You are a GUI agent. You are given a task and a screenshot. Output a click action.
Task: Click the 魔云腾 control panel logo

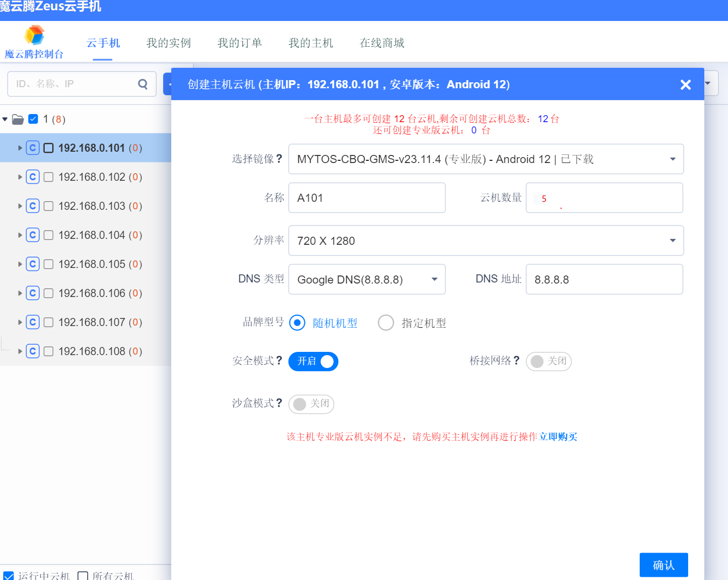tap(34, 36)
